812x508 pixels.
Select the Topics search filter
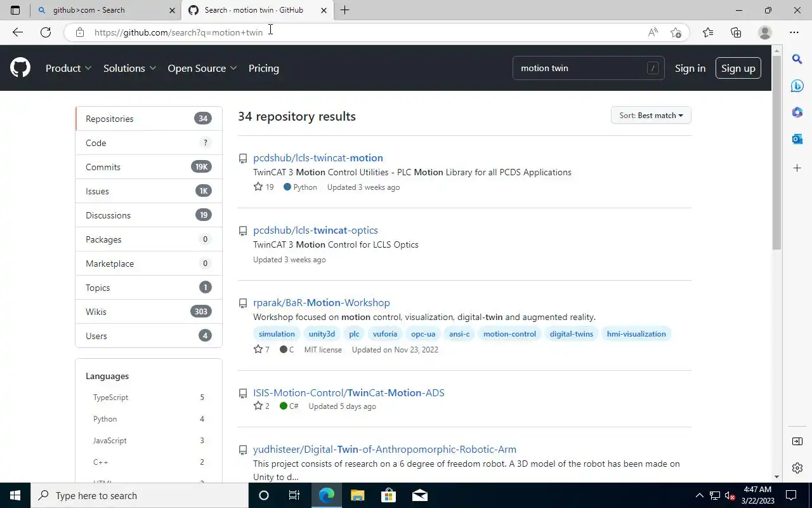click(x=148, y=288)
